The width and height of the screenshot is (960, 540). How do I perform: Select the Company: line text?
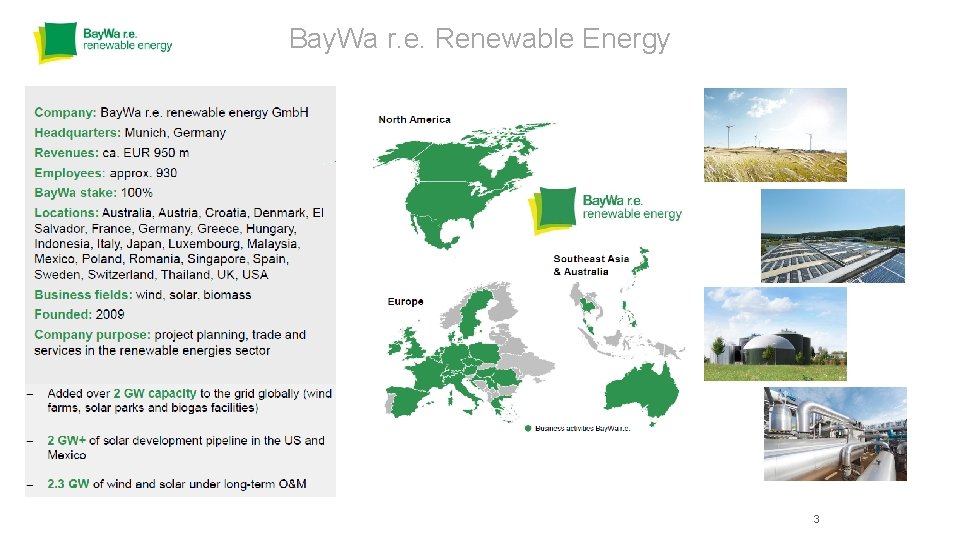171,113
